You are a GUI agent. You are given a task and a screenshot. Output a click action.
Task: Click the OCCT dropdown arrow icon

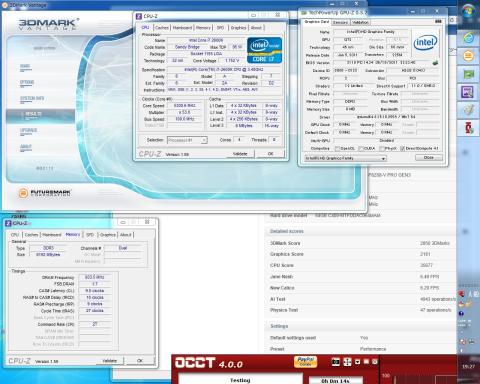[x=357, y=362]
